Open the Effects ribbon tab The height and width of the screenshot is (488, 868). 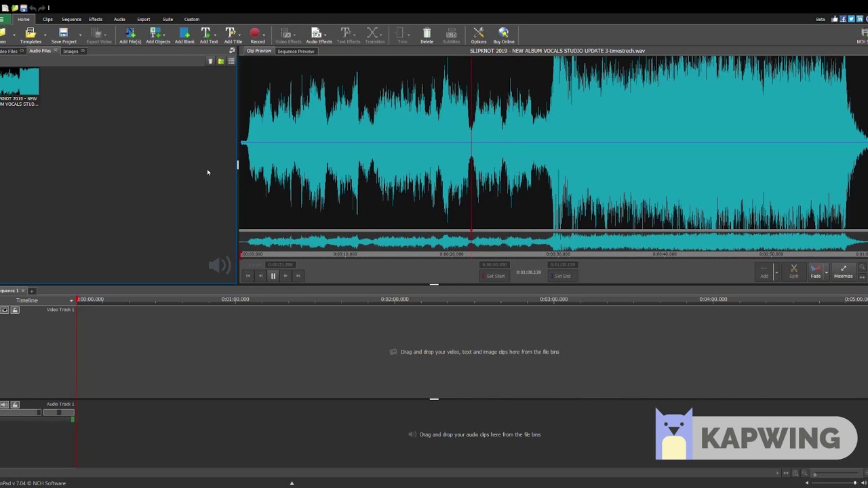click(96, 19)
